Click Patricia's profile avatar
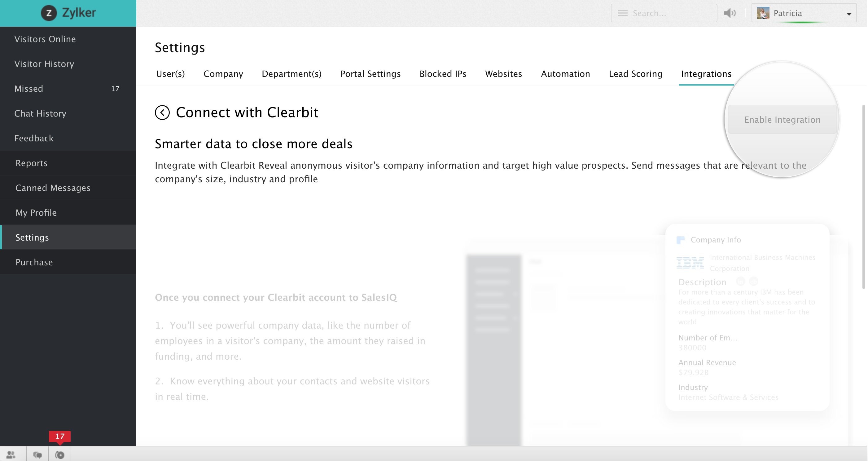Viewport: 868px width, 461px height. click(763, 13)
